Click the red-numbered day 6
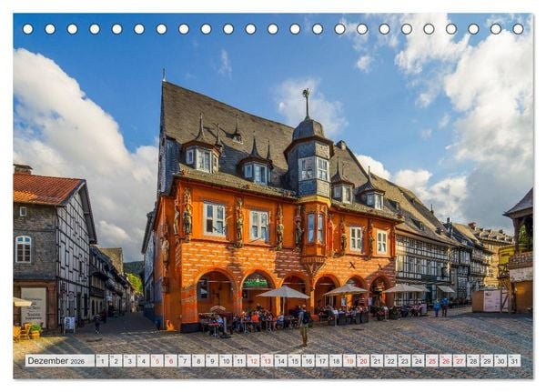The image size is (546, 392). click(171, 361)
